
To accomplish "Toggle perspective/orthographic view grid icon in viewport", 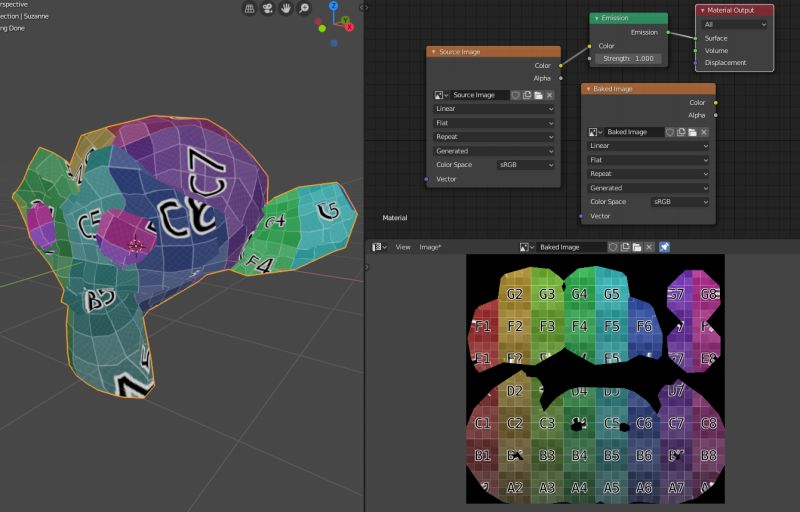I will 249,9.
